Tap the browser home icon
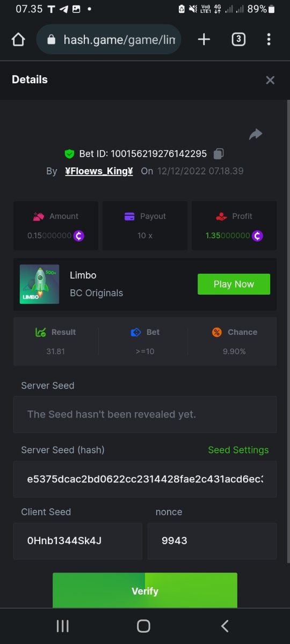Image resolution: width=290 pixels, height=644 pixels. [18, 40]
